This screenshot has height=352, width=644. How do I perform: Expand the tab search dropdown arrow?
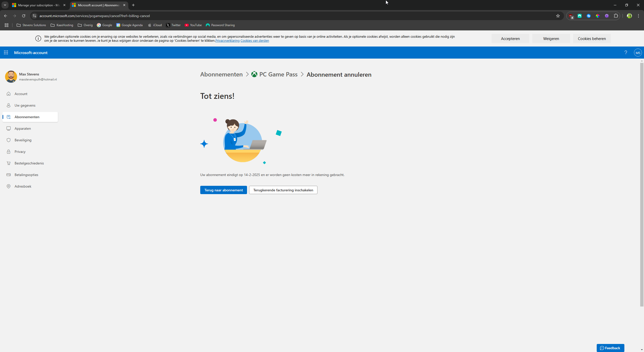click(5, 5)
